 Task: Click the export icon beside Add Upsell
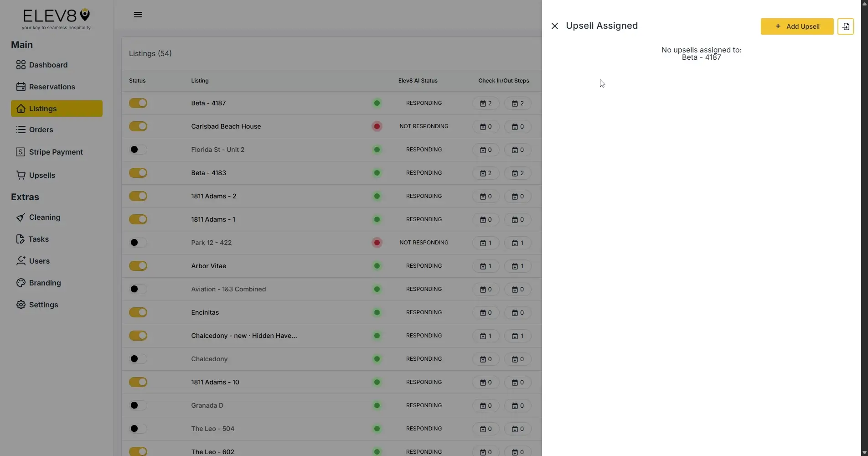point(845,26)
